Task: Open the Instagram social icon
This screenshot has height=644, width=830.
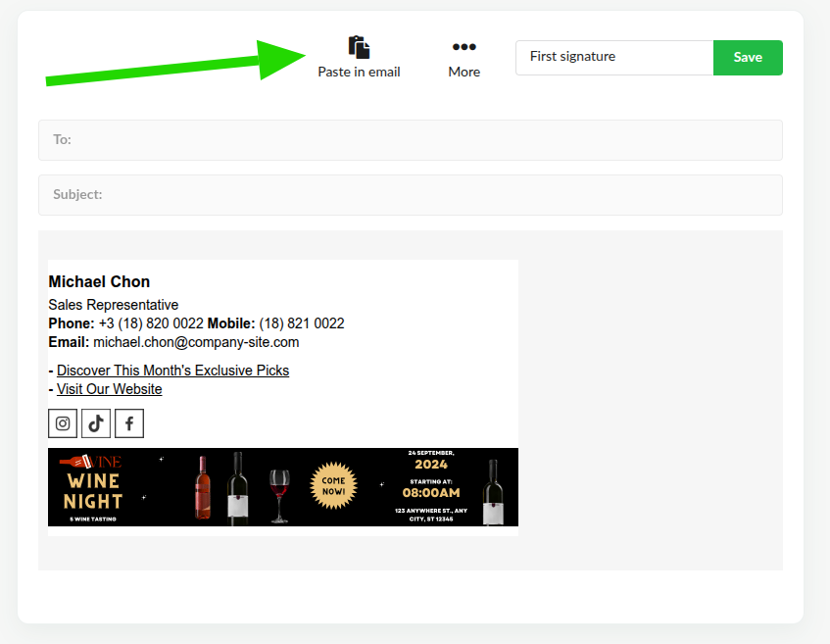Action: (63, 423)
